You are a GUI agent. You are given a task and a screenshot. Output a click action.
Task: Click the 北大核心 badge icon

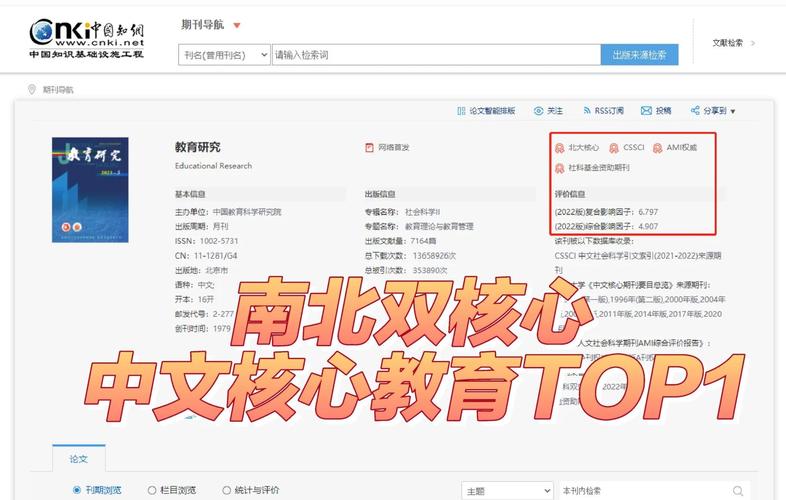pos(559,148)
